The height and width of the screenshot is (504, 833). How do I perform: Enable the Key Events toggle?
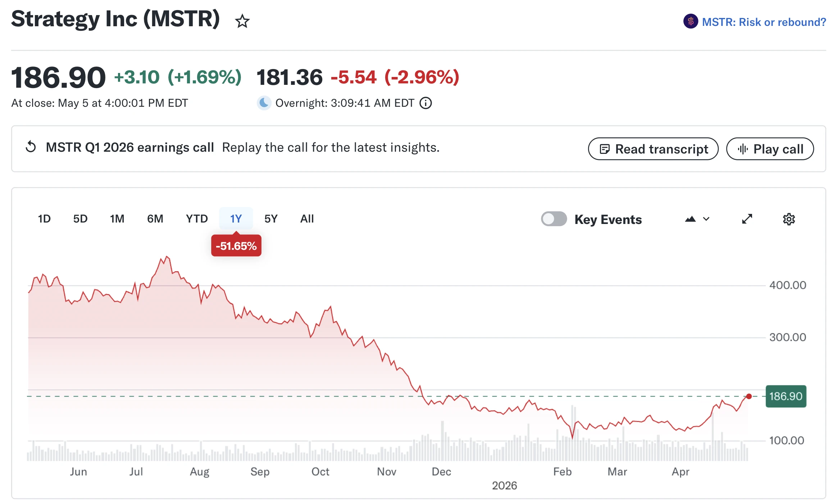tap(554, 219)
